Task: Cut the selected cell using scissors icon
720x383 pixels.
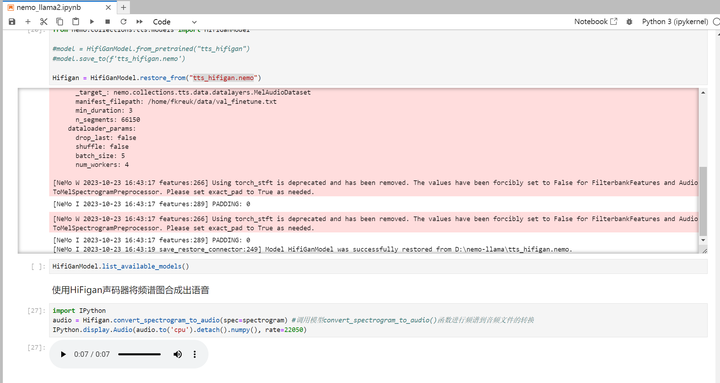Action: tap(44, 22)
